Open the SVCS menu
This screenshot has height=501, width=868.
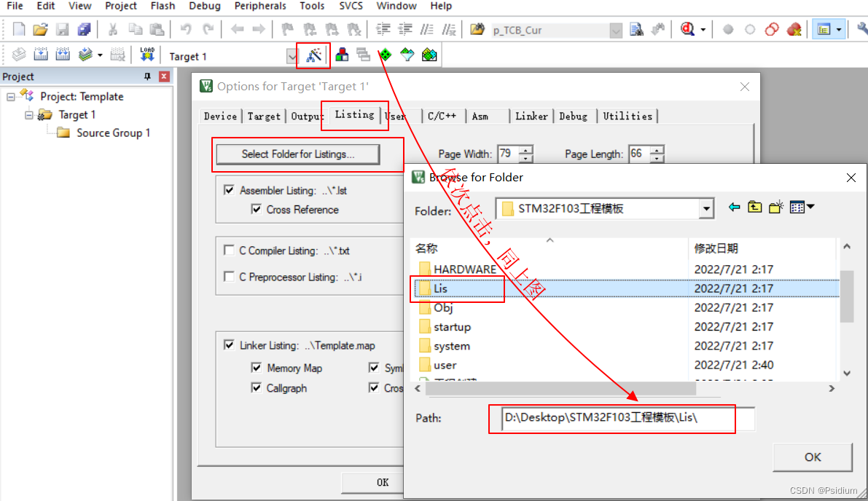coord(351,6)
